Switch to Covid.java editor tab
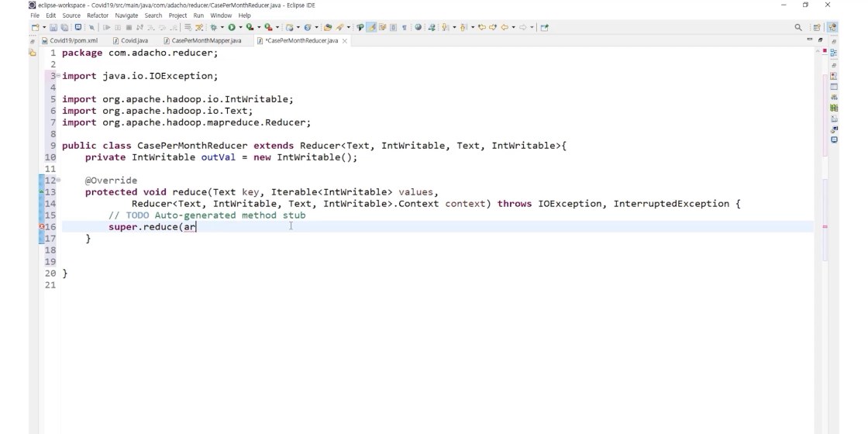Screen dimensions: 868x434 pos(131,40)
